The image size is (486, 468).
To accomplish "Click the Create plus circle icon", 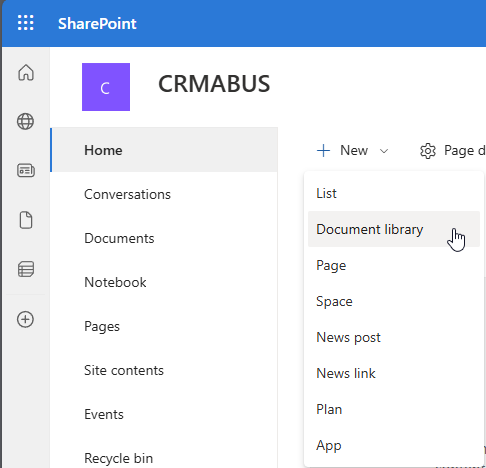I will (26, 319).
